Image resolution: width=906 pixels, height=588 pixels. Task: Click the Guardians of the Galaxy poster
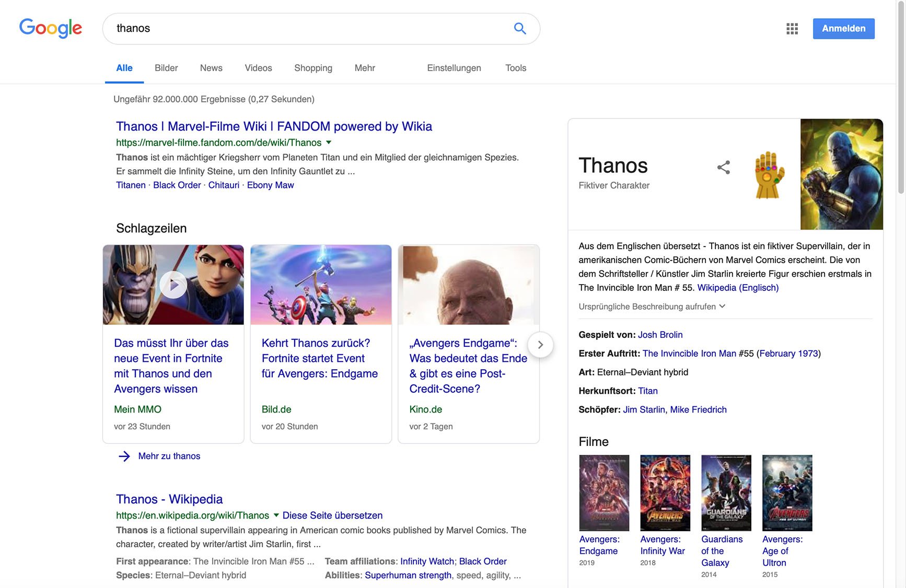point(726,493)
